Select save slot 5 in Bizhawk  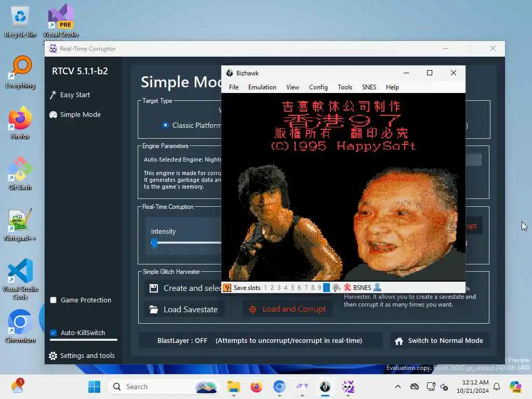[292, 288]
